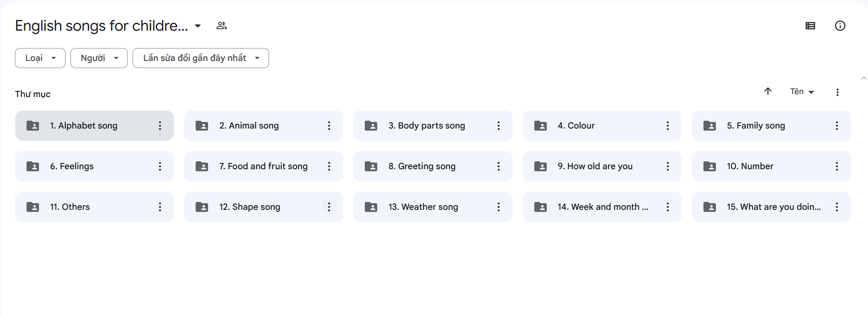The width and height of the screenshot is (868, 316).
Task: Open the Tên sort field dropdown
Action: 802,92
